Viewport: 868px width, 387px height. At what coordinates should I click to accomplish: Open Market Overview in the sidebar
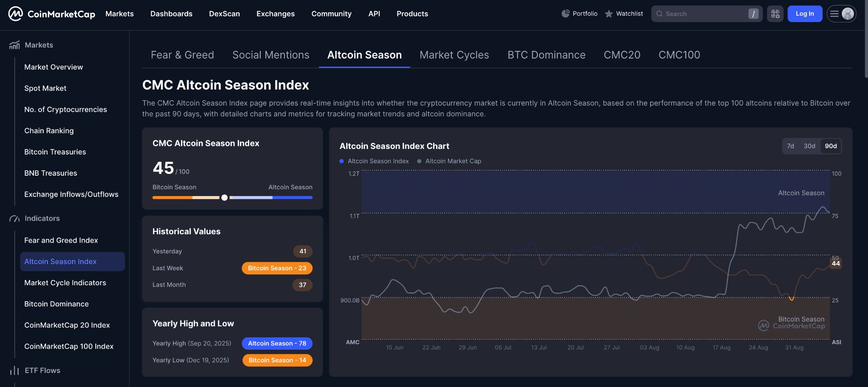[x=53, y=67]
